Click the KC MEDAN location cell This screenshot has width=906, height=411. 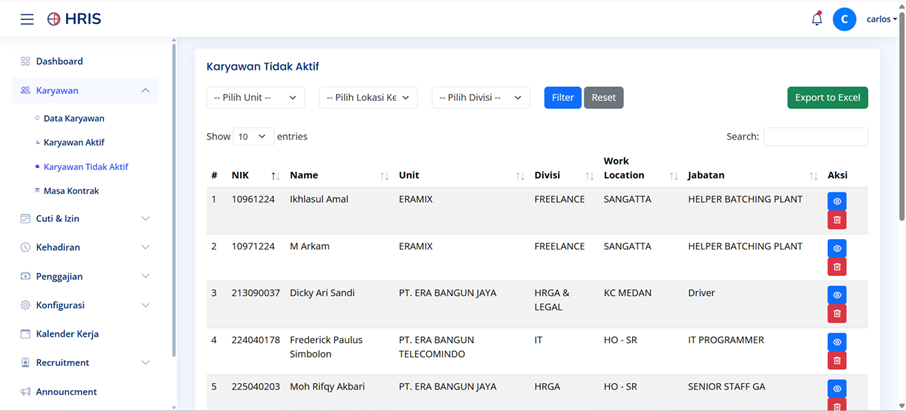(x=627, y=293)
